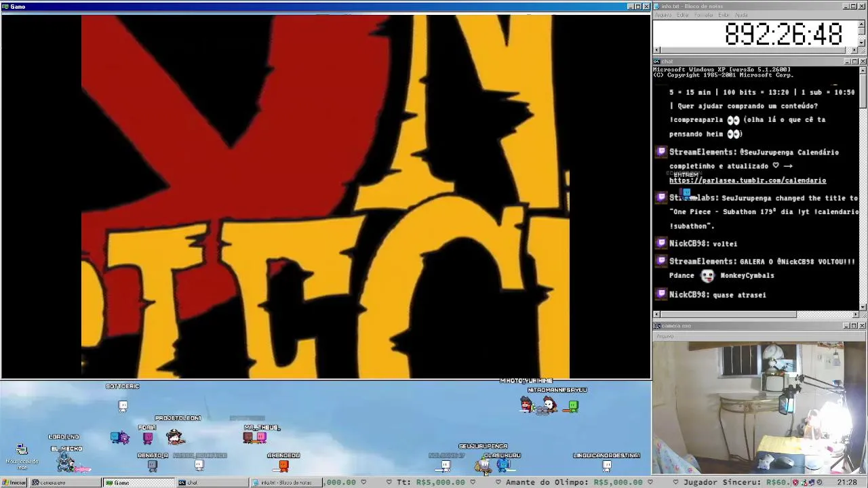Click the chat console title icon
The image size is (868, 488).
click(657, 62)
